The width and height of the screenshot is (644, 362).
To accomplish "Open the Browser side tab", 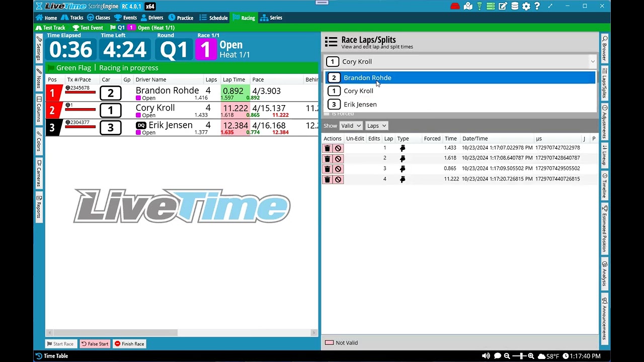I will [605, 49].
